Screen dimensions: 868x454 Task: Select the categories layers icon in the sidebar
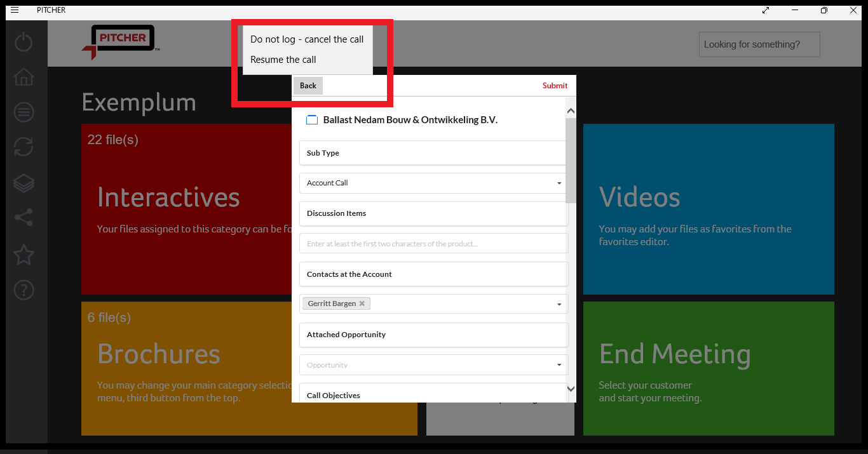tap(23, 183)
